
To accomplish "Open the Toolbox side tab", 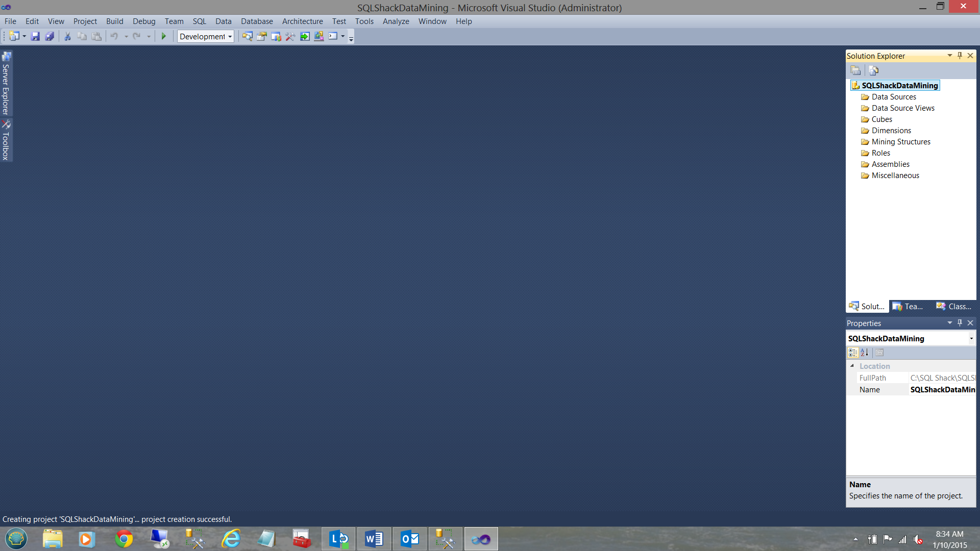I will coord(6,141).
